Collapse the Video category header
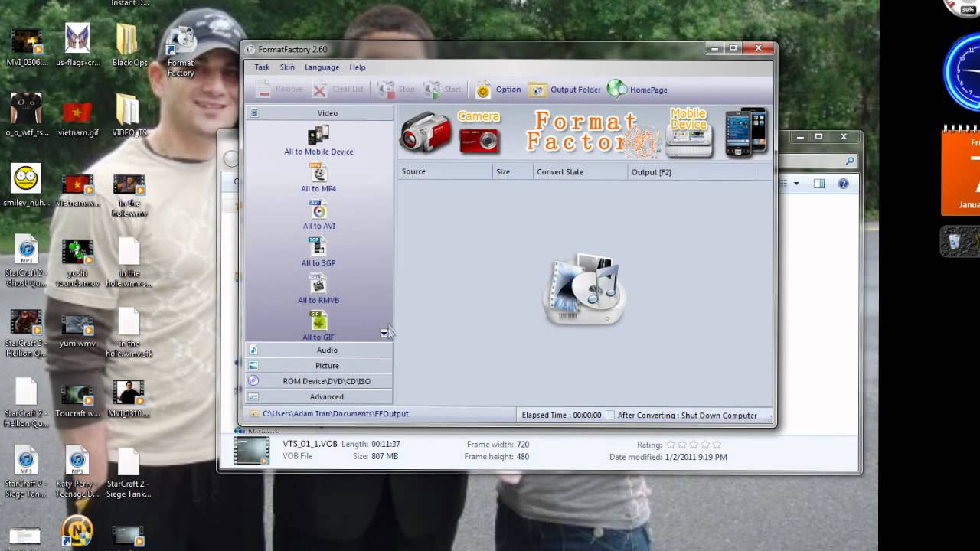Image resolution: width=980 pixels, height=551 pixels. click(x=319, y=113)
